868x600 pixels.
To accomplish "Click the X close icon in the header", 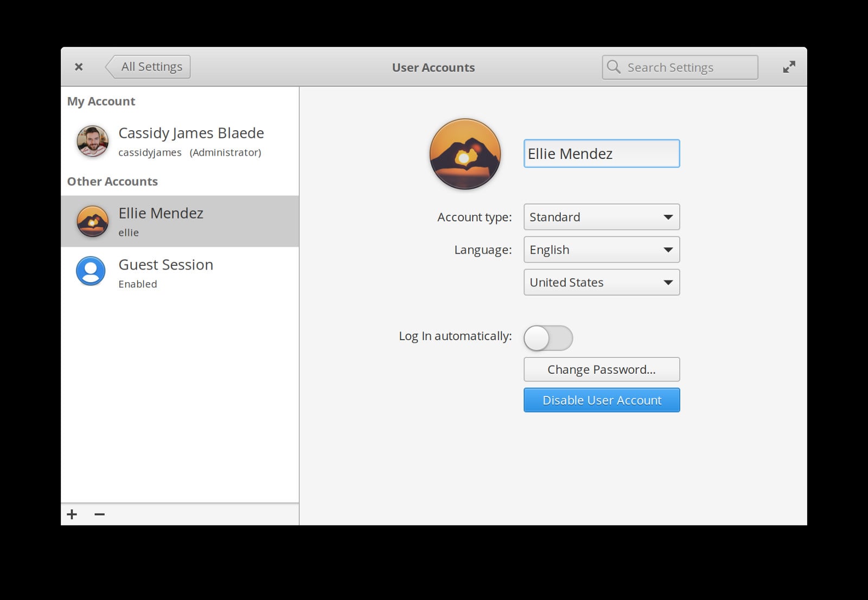I will point(79,66).
